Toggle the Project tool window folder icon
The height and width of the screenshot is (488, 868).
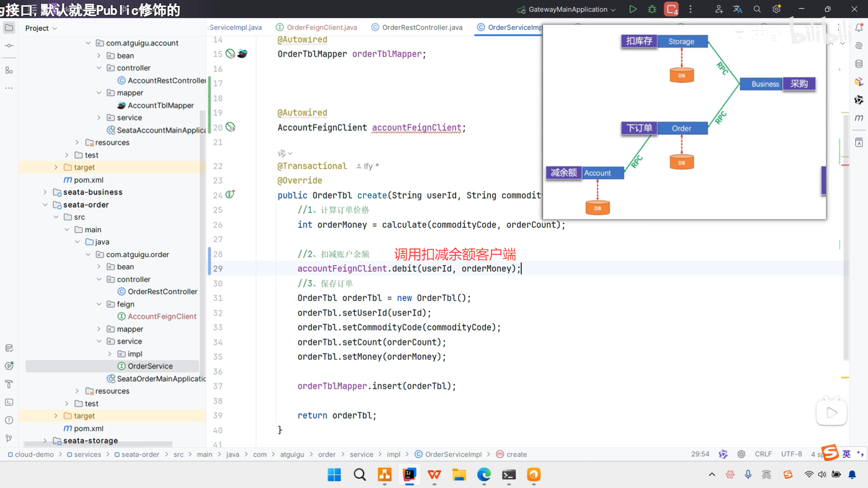pos(9,28)
